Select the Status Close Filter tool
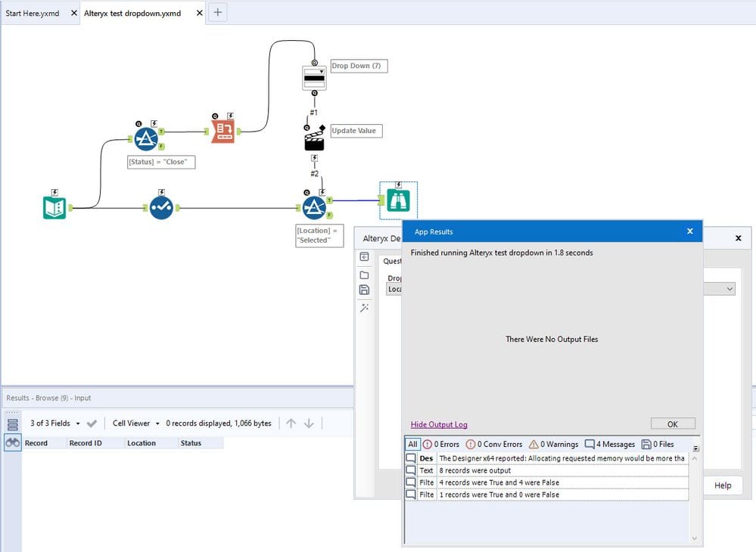The image size is (756, 552). [x=145, y=139]
